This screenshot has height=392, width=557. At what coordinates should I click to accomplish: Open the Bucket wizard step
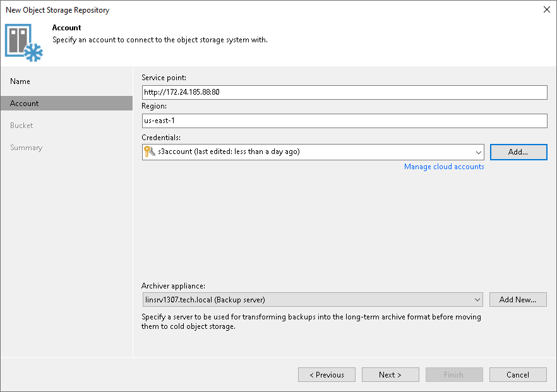(21, 126)
